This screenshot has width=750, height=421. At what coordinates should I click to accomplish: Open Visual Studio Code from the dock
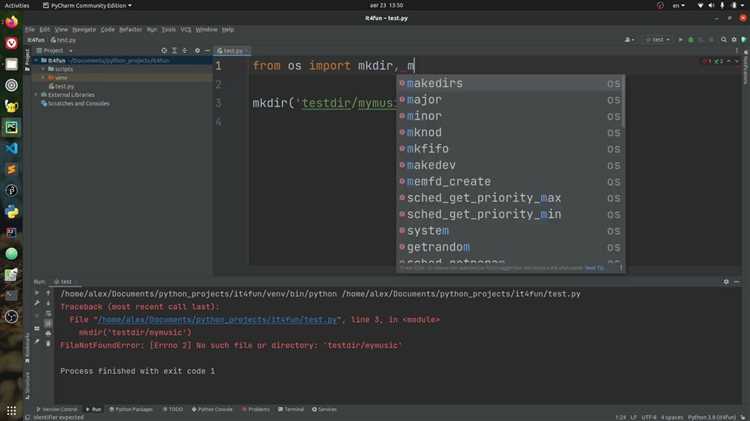click(11, 148)
